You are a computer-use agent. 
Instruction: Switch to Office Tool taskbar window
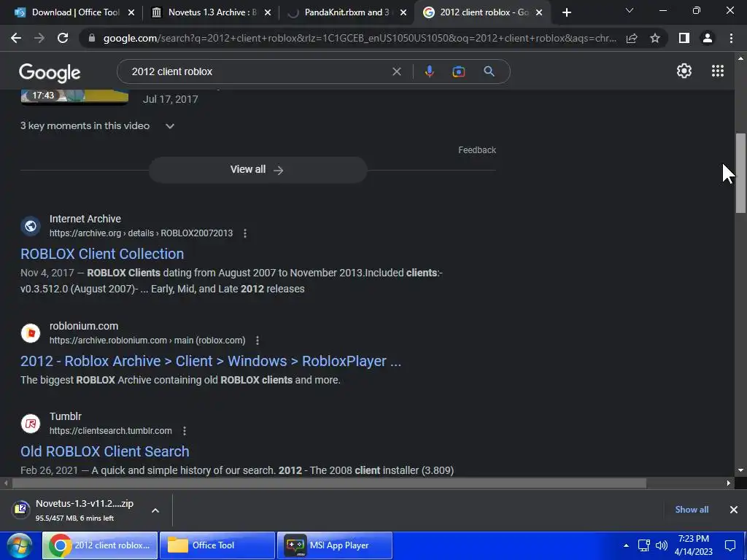coord(217,545)
